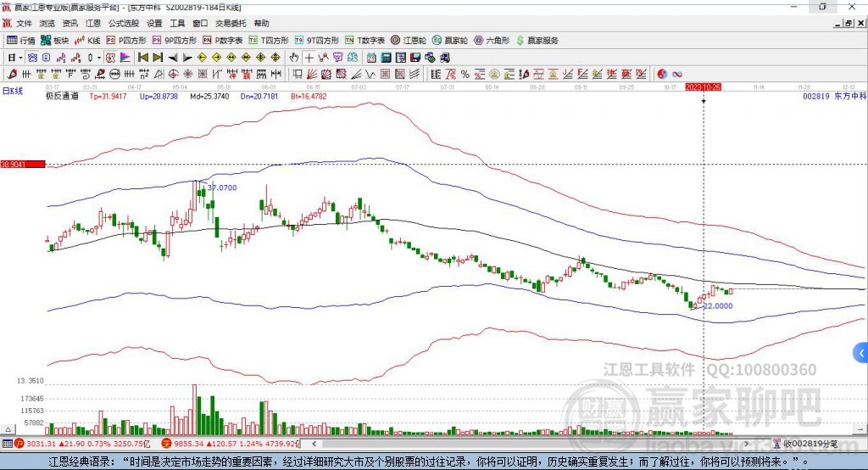The height and width of the screenshot is (470, 868).
Task: Expand the candlestick style dropdown arrow
Action: [98, 58]
